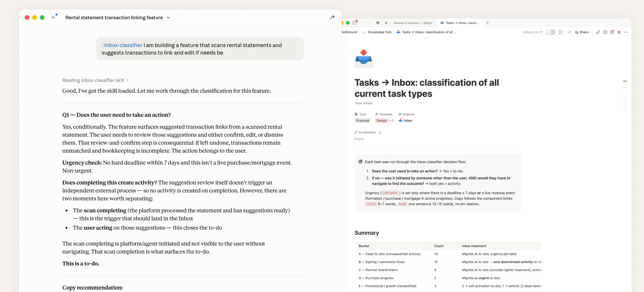Click the 'isUrgent' inline code
Screen dimensions: 644x292
click(390, 193)
